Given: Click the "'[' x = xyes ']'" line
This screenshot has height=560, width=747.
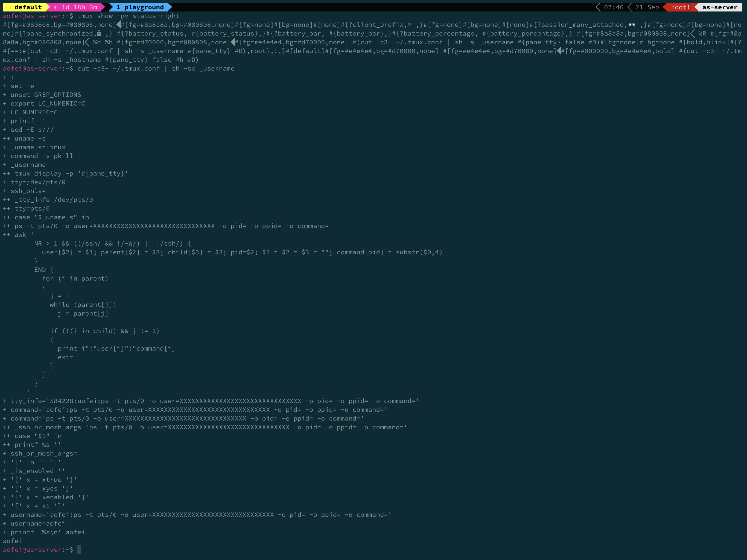Looking at the screenshot, I should 38,489.
